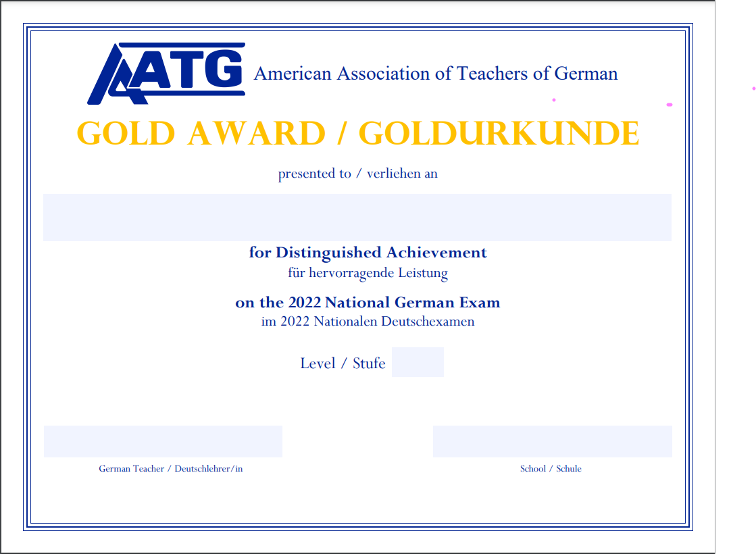Click the 2022 National German Exam text
This screenshot has height=554, width=756.
[367, 302]
